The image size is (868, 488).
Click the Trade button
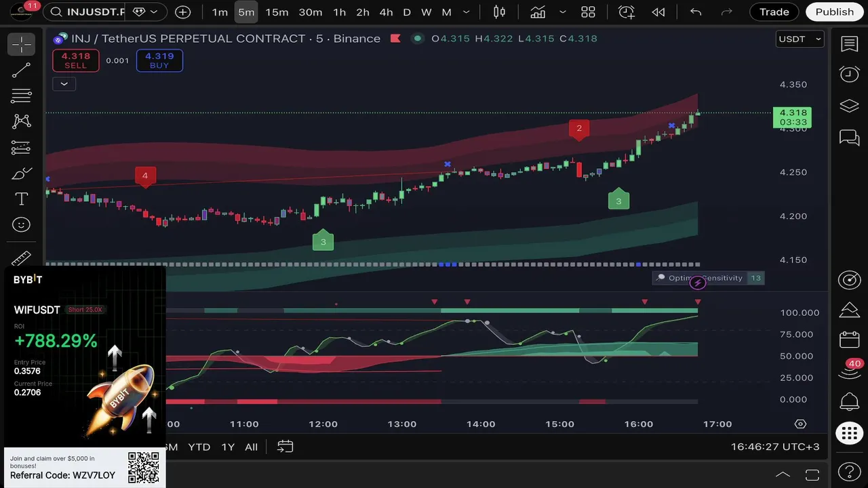pyautogui.click(x=774, y=12)
